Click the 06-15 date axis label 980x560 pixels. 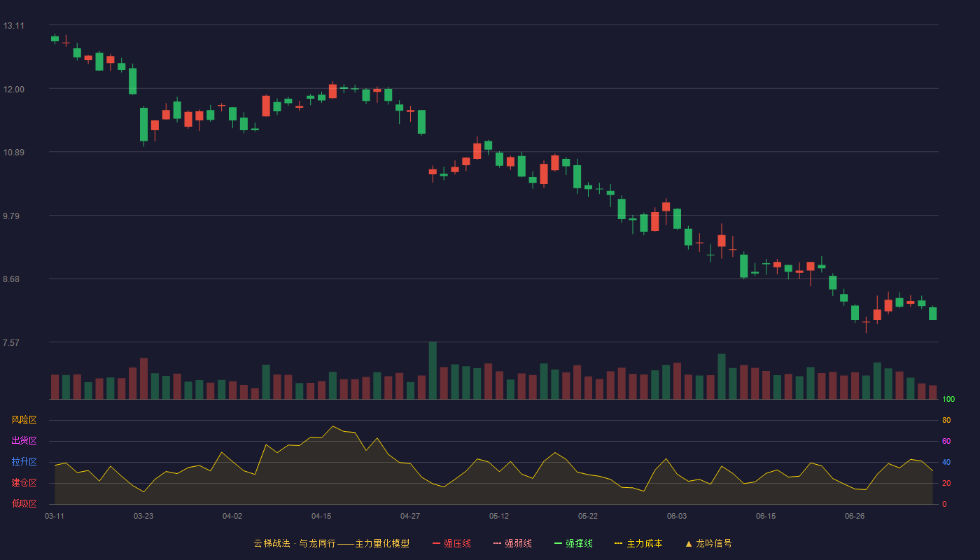[766, 516]
